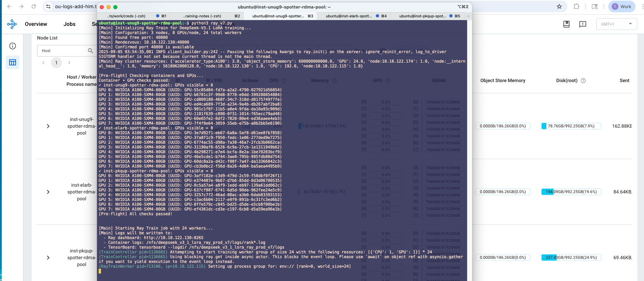The image size is (644, 281).
Task: Open the cluster info sidebar icon
Action: 13,46
